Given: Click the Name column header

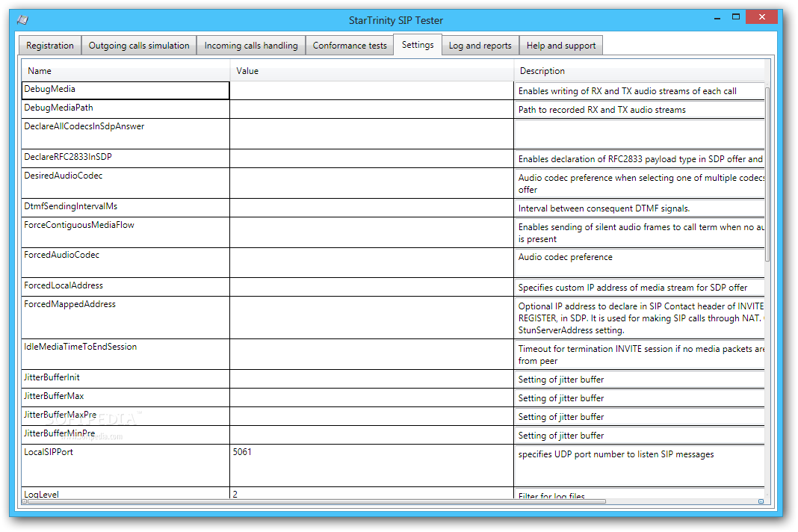Looking at the screenshot, I should point(126,71).
